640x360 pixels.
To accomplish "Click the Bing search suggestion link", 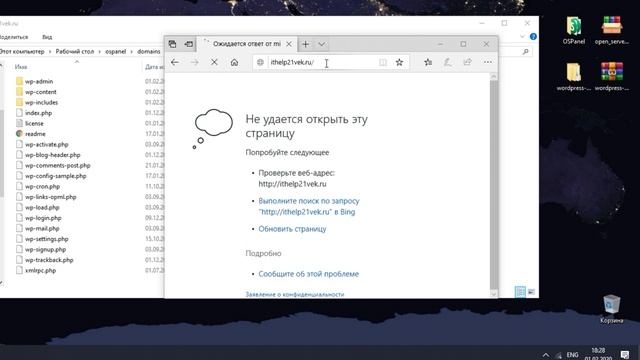I will (x=309, y=207).
